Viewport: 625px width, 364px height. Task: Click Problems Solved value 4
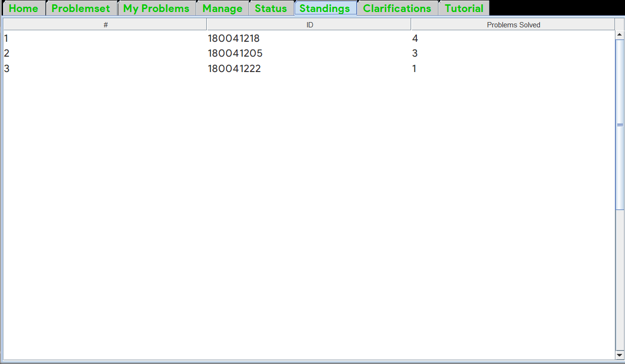513,38
